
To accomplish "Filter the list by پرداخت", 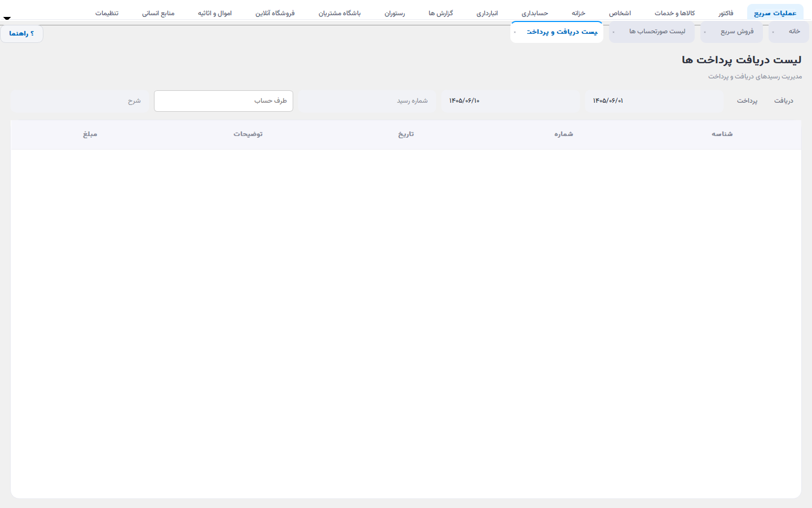I will (x=747, y=101).
